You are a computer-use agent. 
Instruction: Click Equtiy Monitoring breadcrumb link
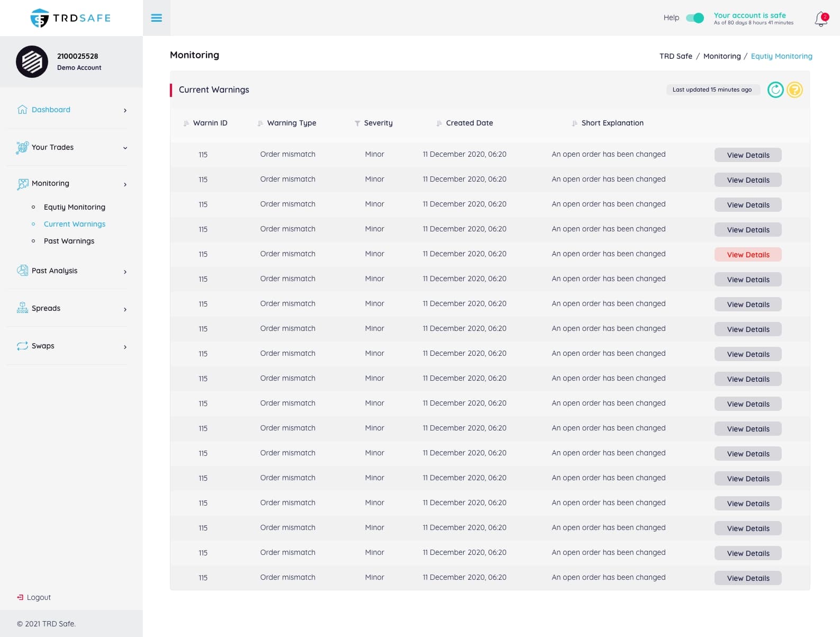[781, 56]
